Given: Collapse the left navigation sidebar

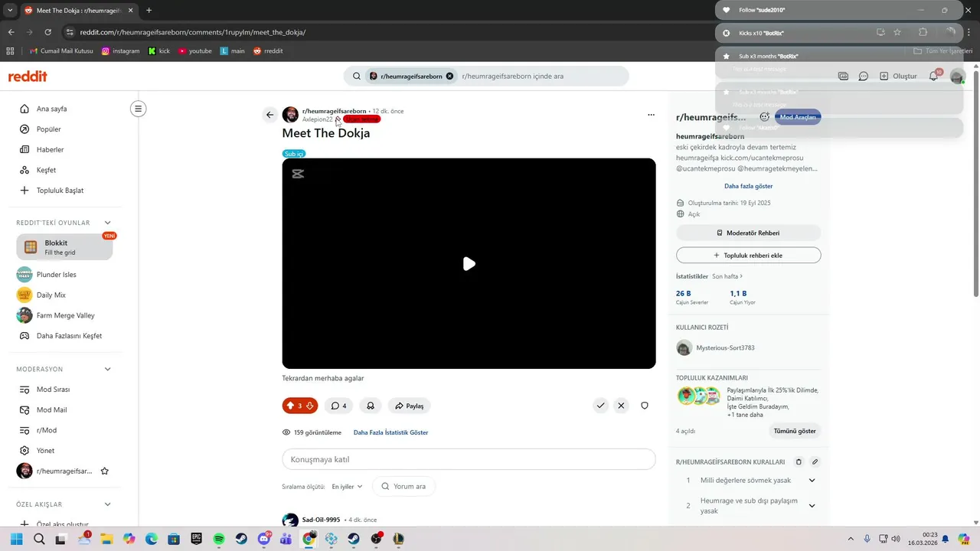Looking at the screenshot, I should (139, 109).
